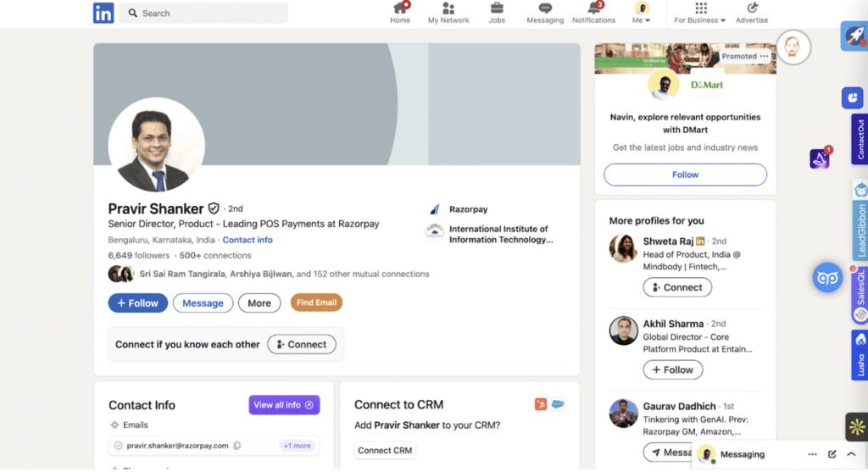The height and width of the screenshot is (472, 868).
Task: Open the Contact info link
Action: [248, 240]
